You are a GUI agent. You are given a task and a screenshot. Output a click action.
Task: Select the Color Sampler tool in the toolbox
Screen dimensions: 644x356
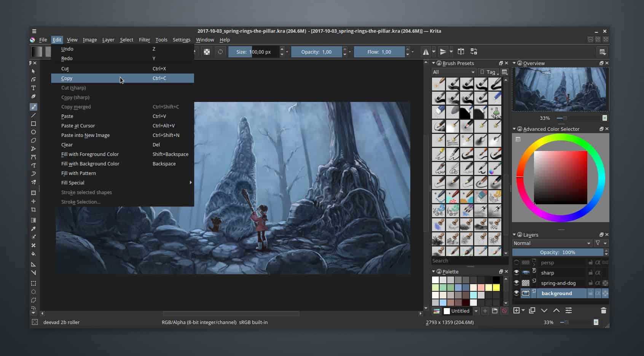tap(33, 229)
